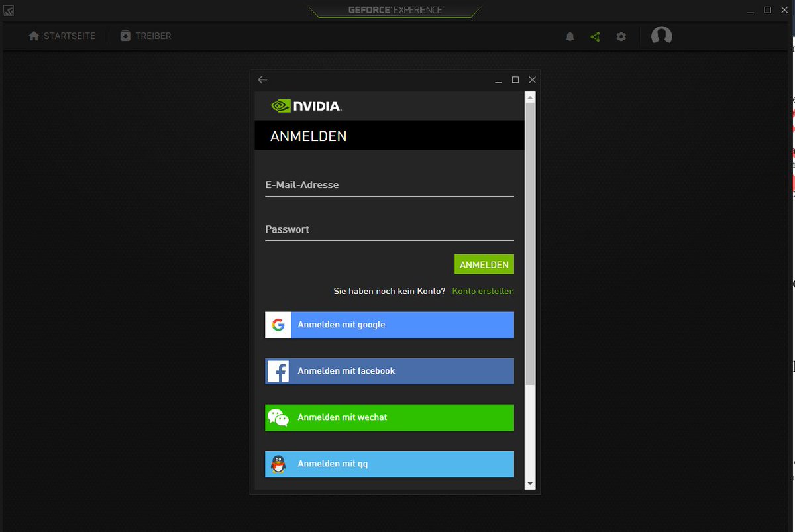The image size is (795, 532).
Task: Close the login dialog
Action: [532, 80]
